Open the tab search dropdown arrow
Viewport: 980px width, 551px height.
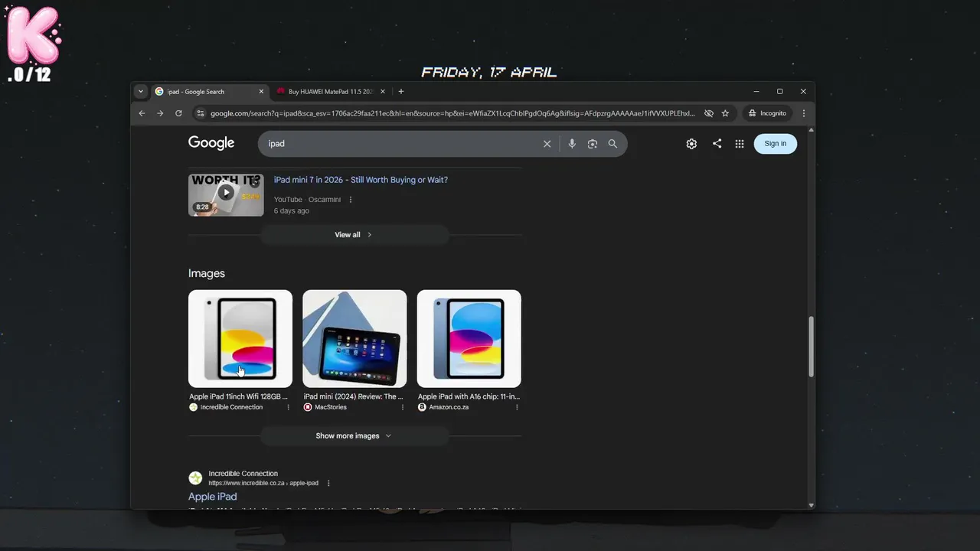tap(140, 91)
